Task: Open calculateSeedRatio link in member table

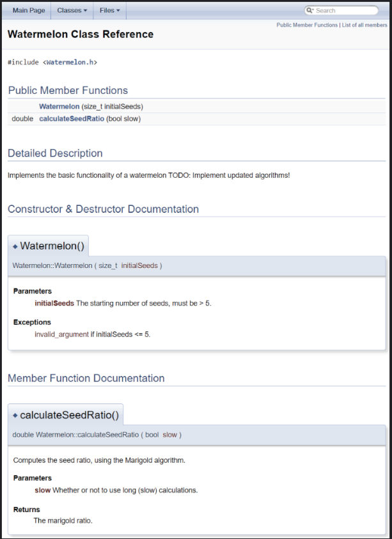Action: pos(72,118)
